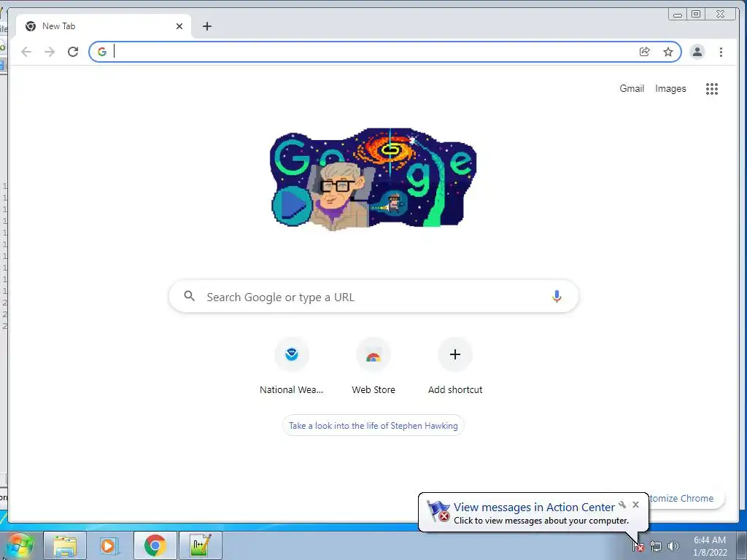This screenshot has height=560, width=747.
Task: Click the share page icon in address bar
Action: coord(645,52)
